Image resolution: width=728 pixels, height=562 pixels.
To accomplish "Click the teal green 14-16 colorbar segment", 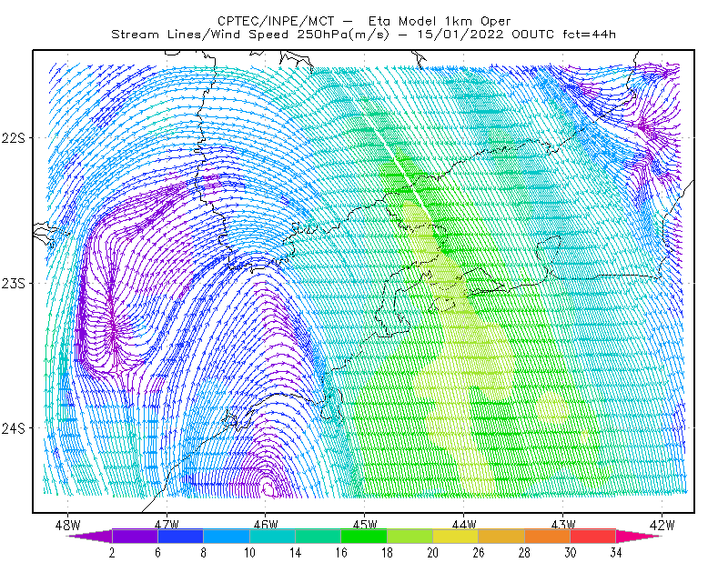I will (318, 536).
